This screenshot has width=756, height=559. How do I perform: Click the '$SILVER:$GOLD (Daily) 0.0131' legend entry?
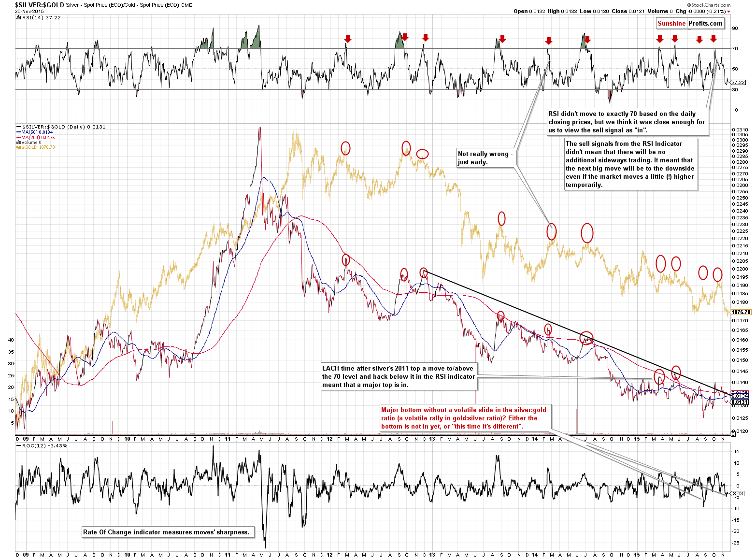click(64, 127)
